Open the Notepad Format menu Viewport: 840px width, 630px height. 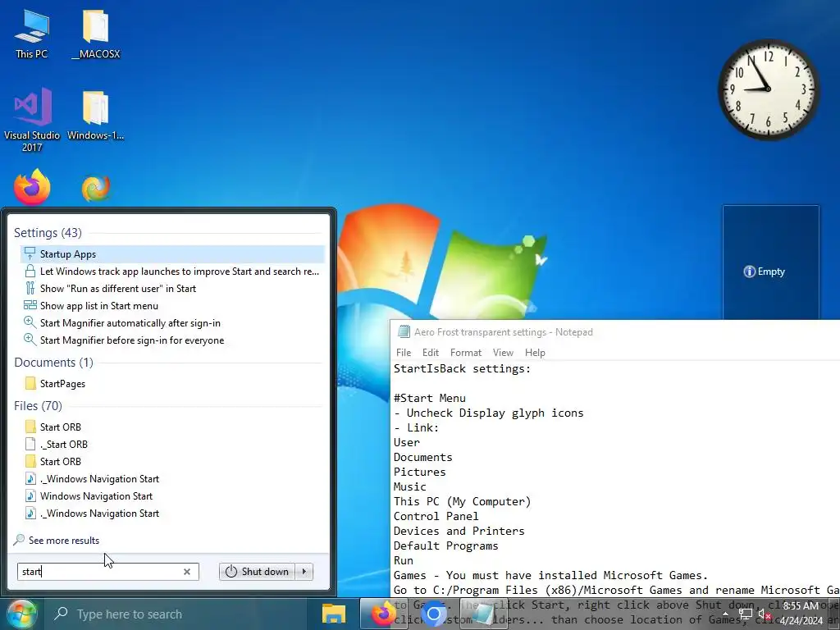pyautogui.click(x=466, y=353)
